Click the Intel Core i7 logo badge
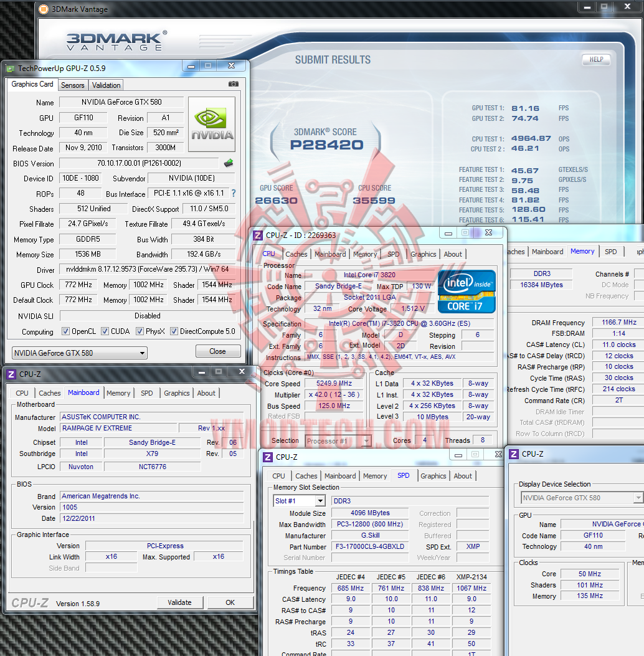The width and height of the screenshot is (644, 656). (x=466, y=292)
